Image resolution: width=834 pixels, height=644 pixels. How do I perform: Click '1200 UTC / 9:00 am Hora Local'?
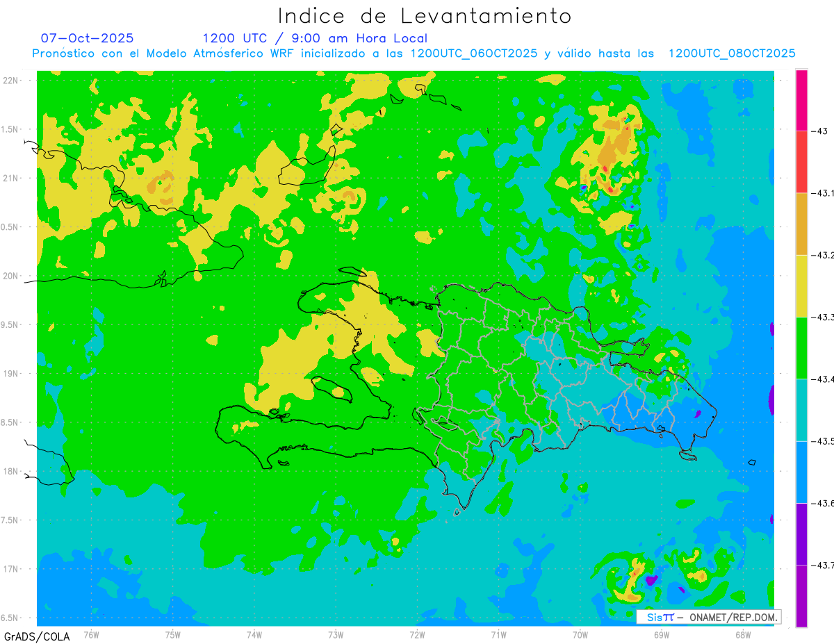(x=315, y=38)
